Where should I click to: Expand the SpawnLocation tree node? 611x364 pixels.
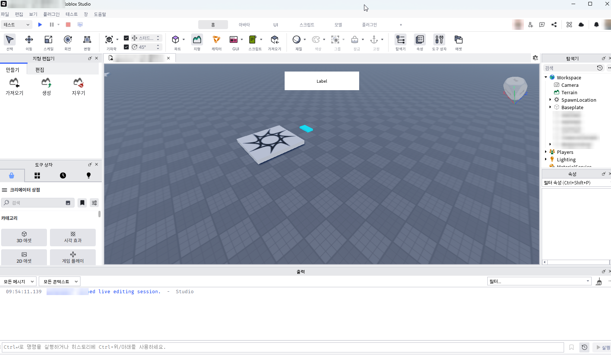[x=550, y=100]
